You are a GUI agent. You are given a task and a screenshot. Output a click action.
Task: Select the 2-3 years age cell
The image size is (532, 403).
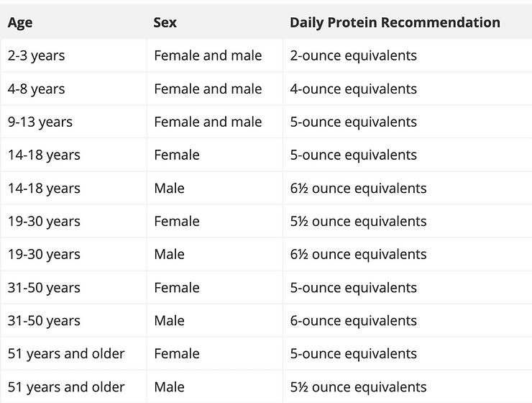click(36, 55)
